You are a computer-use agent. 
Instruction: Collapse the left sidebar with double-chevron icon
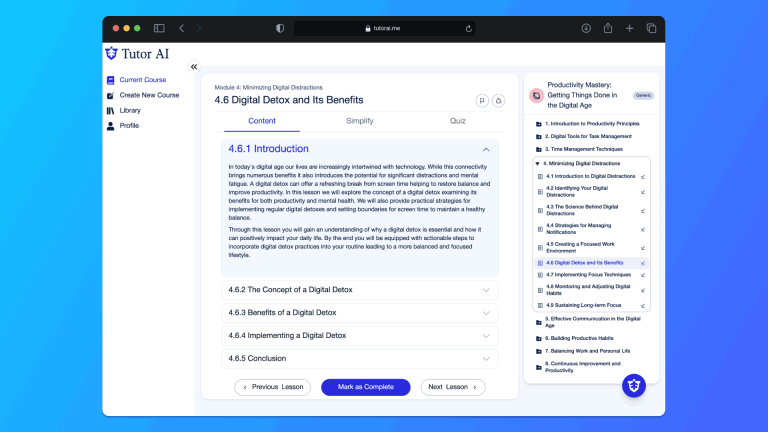[194, 67]
